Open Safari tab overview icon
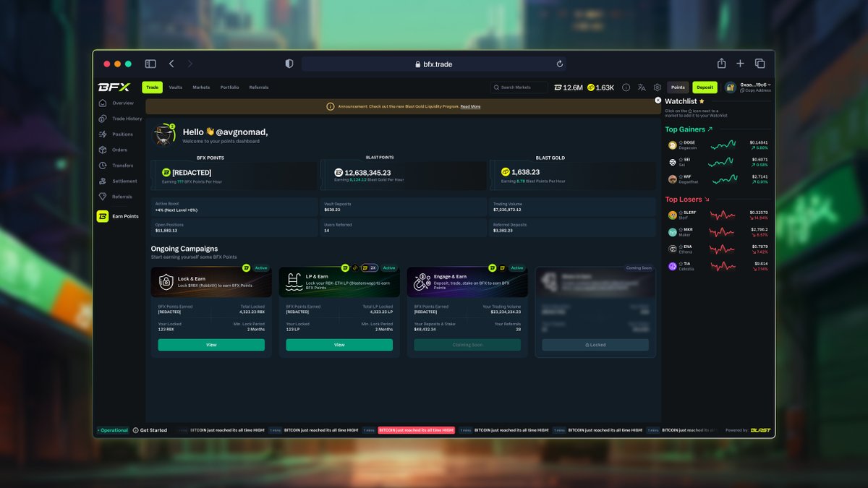 (x=760, y=64)
